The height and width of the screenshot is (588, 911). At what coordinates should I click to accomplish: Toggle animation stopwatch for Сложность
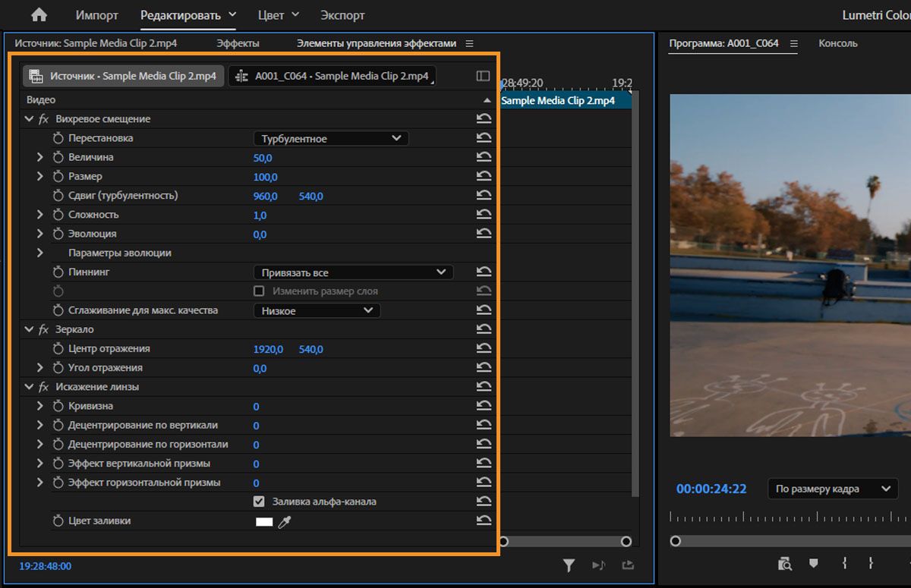coord(58,215)
